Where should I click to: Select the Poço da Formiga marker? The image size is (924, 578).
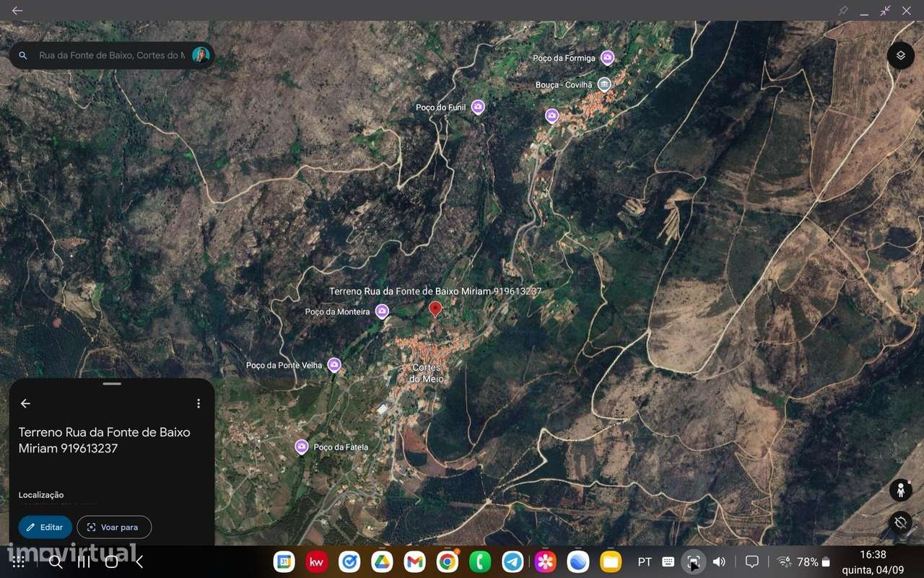click(x=607, y=58)
